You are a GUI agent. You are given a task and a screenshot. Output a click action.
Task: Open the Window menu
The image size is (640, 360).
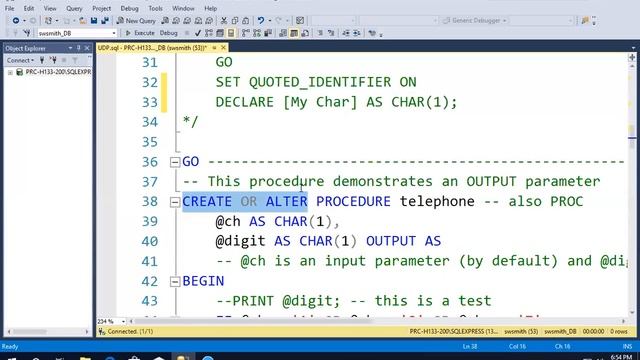coord(183,8)
